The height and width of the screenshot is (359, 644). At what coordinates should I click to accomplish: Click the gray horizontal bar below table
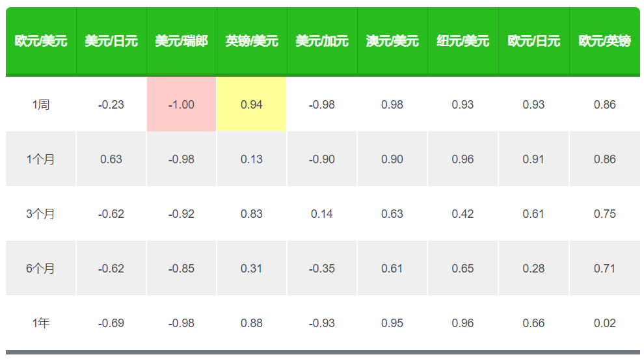click(323, 352)
